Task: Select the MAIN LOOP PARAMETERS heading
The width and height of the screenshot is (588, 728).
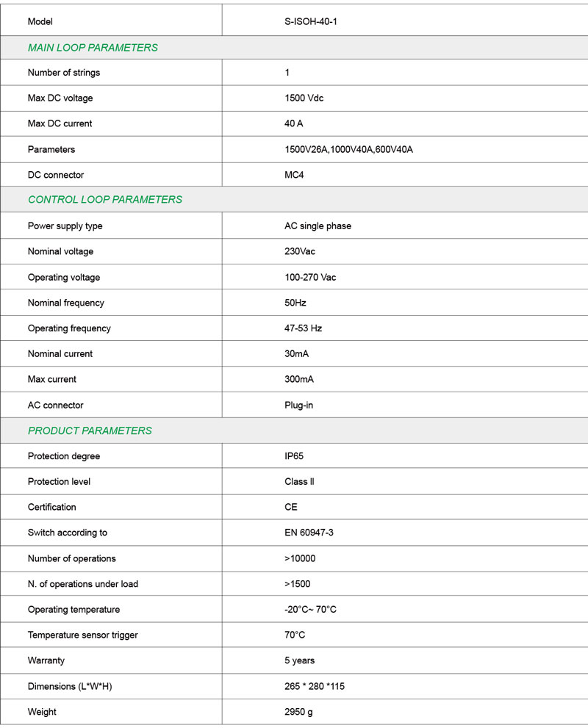Action: (x=93, y=47)
